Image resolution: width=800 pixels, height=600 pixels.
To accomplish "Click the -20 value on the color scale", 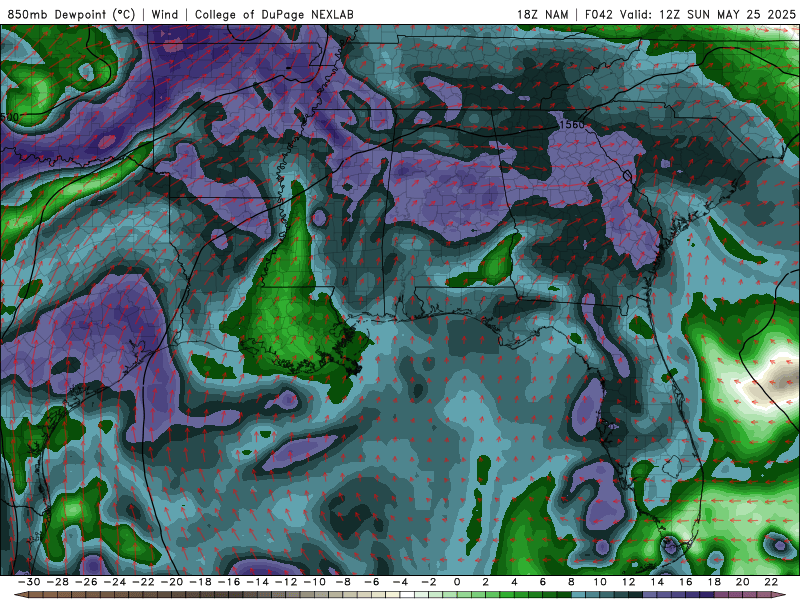I will click(171, 582).
